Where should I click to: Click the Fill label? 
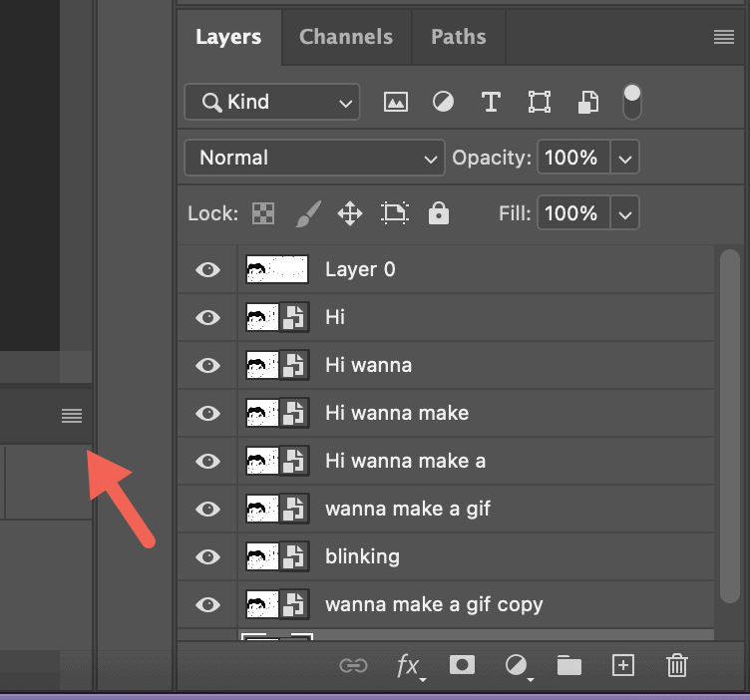coord(515,213)
